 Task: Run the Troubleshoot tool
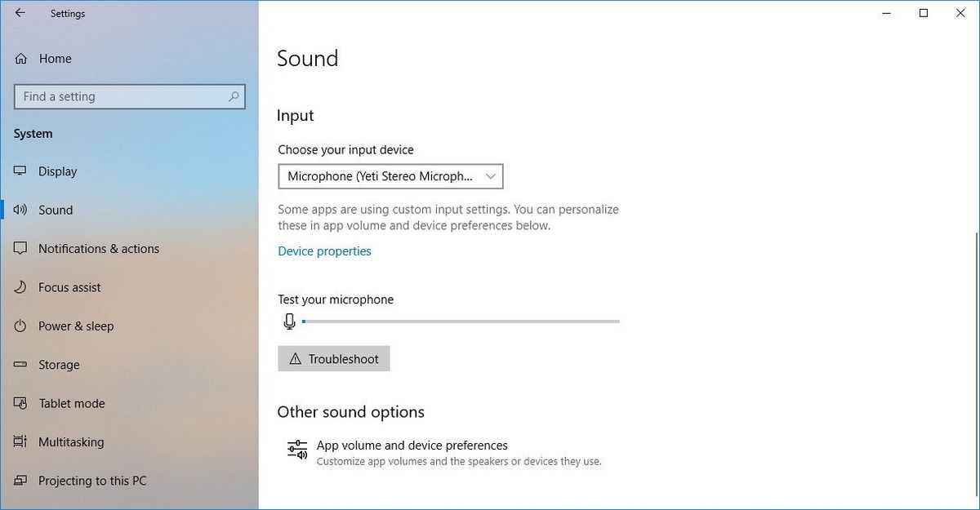[334, 358]
